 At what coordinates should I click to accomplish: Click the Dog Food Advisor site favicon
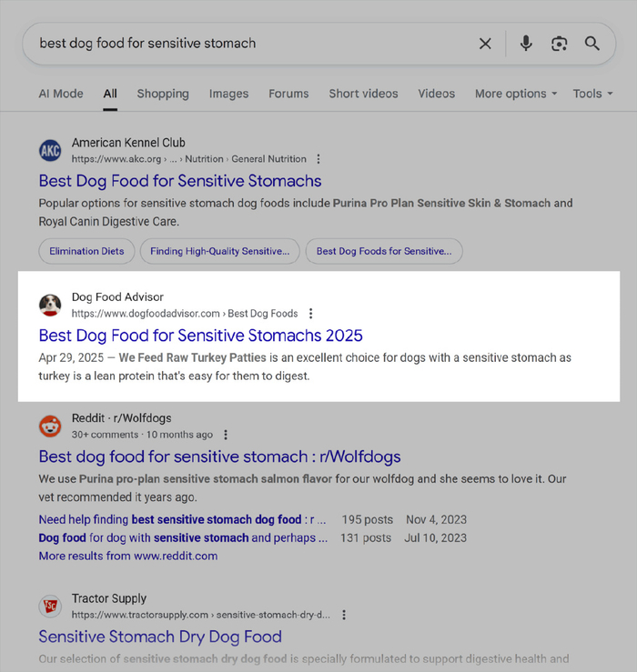[50, 305]
